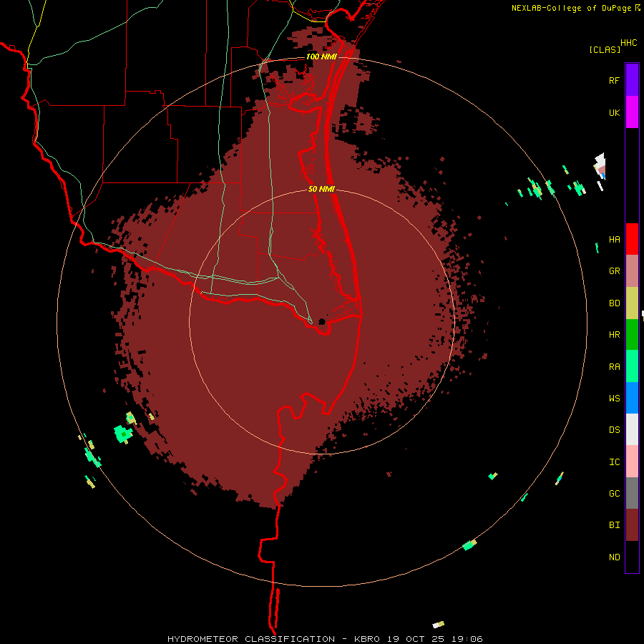
Task: Select the IC light pink legend swatch
Action: (x=632, y=462)
